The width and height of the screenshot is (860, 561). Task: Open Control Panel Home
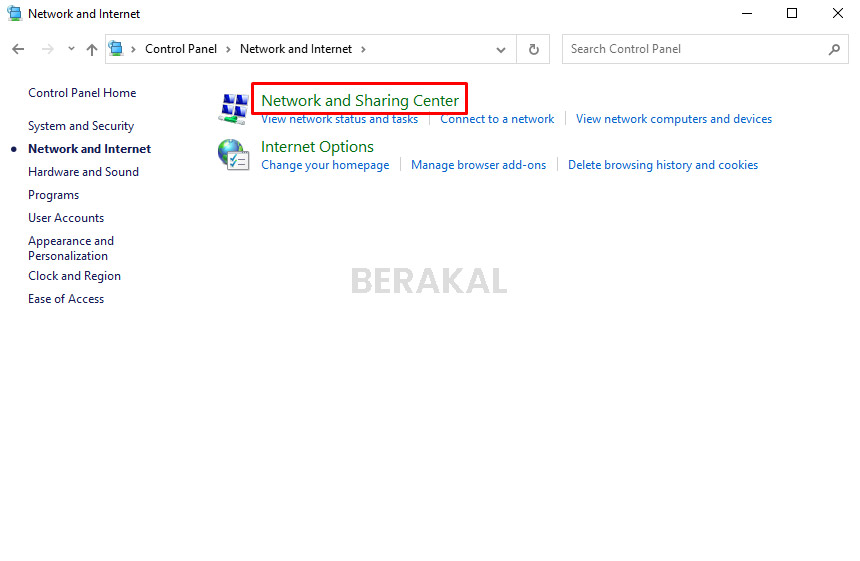pos(82,93)
